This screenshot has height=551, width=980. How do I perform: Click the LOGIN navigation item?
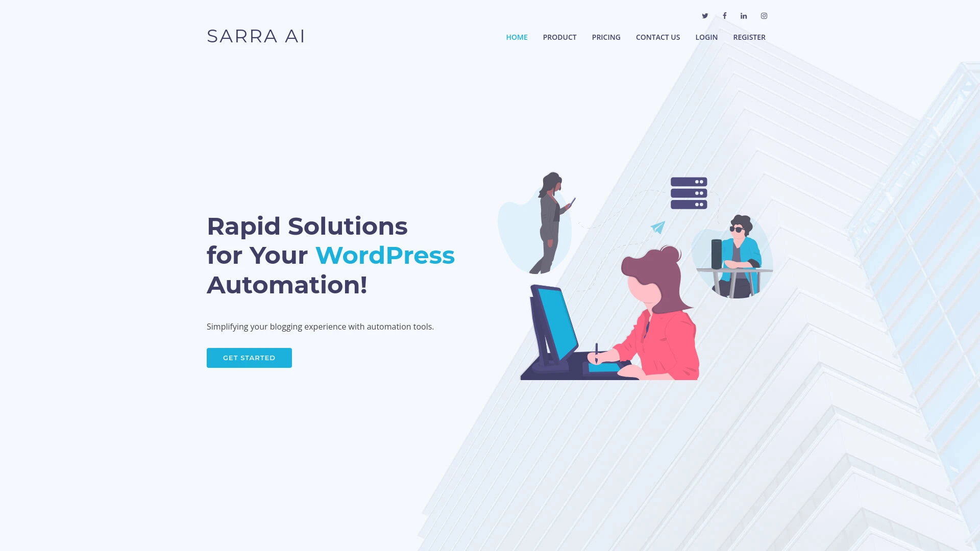pos(706,37)
